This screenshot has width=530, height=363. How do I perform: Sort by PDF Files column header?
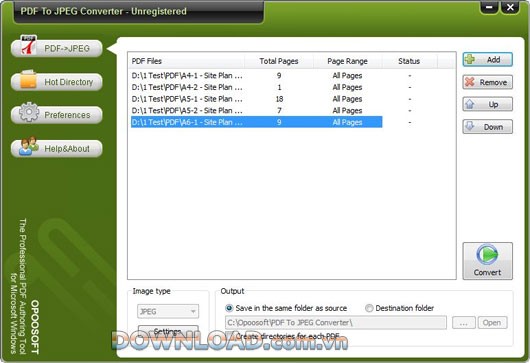187,61
